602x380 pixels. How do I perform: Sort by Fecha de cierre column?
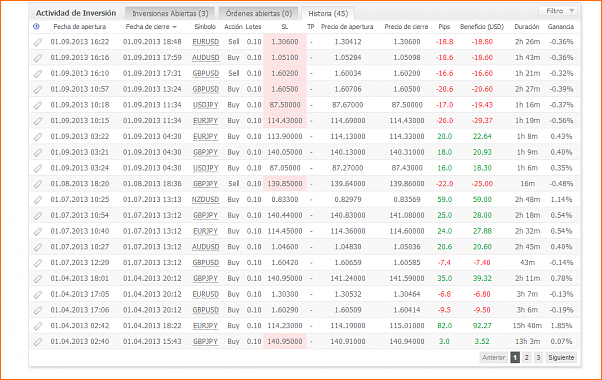pos(151,26)
